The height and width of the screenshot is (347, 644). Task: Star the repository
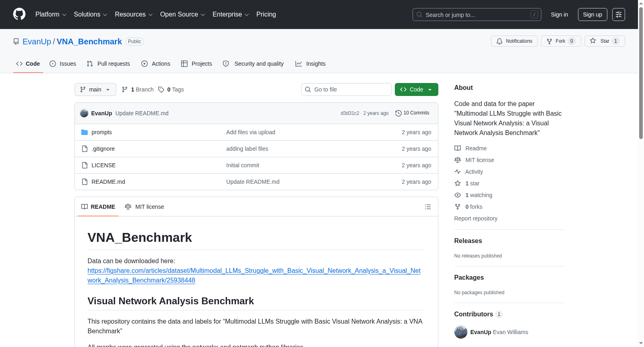(605, 41)
